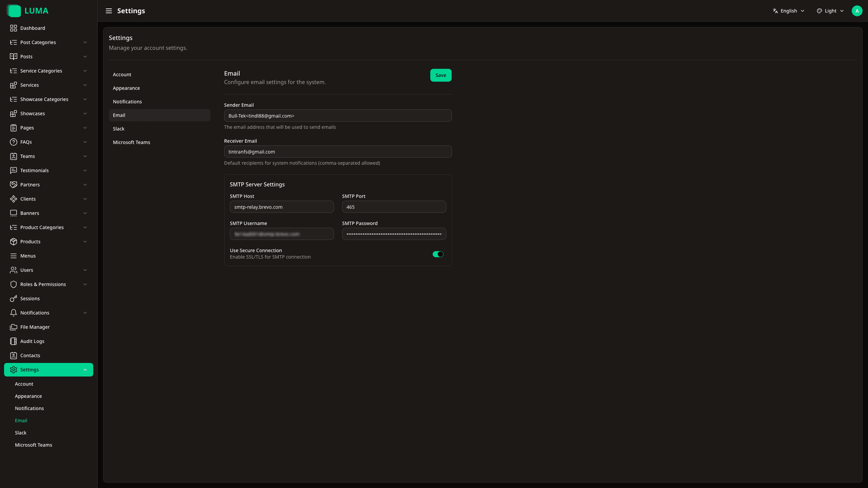Expand the Services chevron
Viewport: 868px width, 488px height.
(85, 85)
